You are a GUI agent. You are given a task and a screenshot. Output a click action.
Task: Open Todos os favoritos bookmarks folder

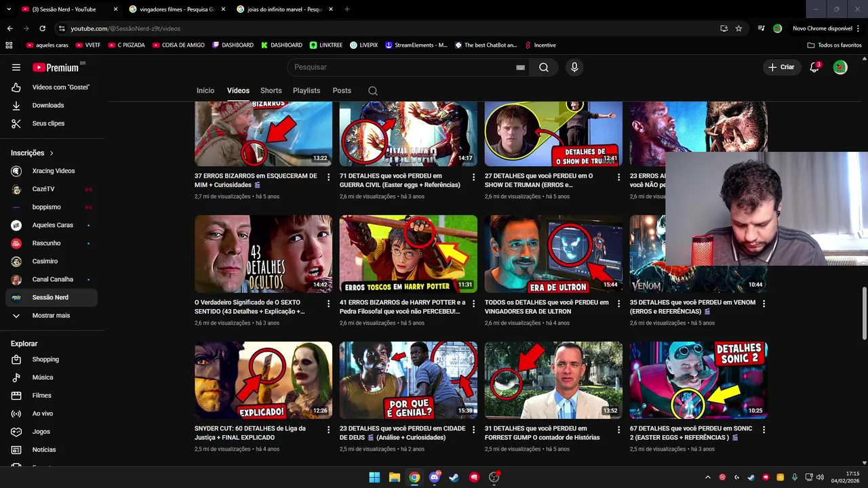coord(834,45)
